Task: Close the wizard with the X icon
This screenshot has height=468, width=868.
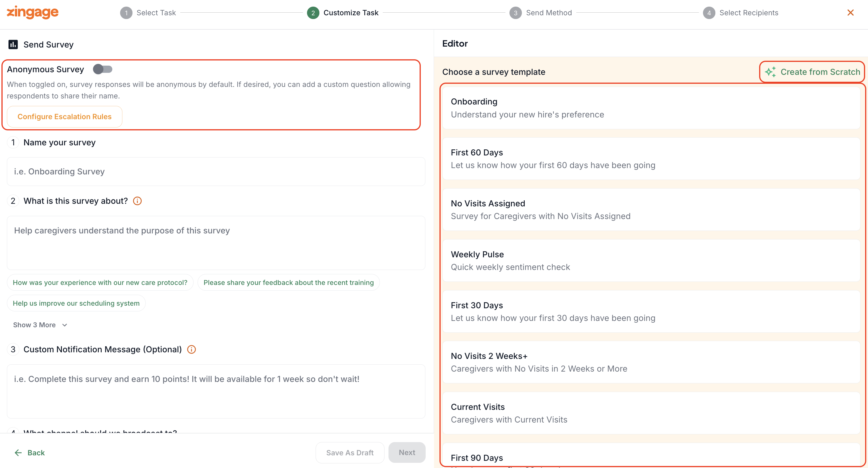Action: 850,13
